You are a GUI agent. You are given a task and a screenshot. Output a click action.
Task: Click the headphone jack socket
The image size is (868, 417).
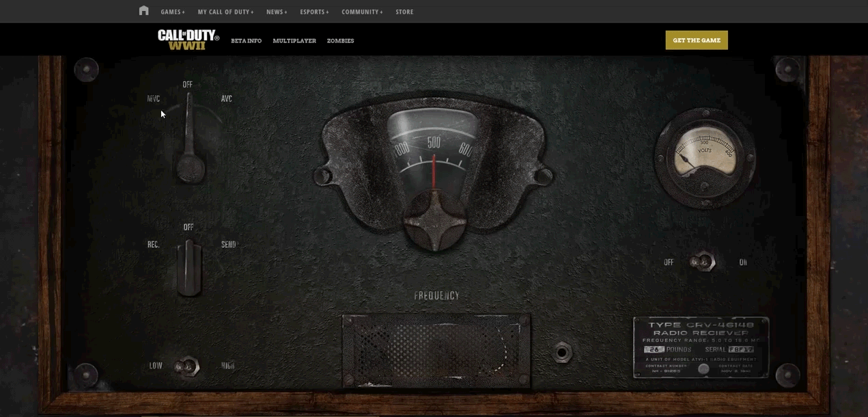[562, 353]
